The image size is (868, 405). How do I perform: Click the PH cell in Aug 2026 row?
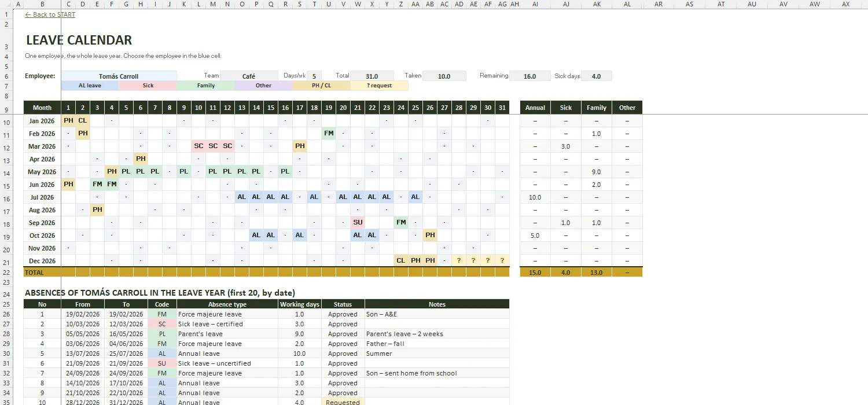[97, 210]
